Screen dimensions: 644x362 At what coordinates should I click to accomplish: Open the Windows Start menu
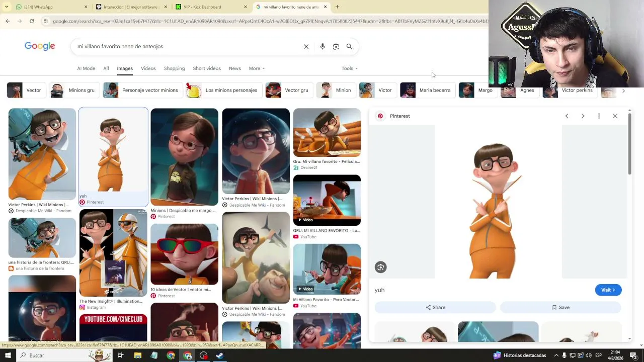pyautogui.click(x=8, y=355)
